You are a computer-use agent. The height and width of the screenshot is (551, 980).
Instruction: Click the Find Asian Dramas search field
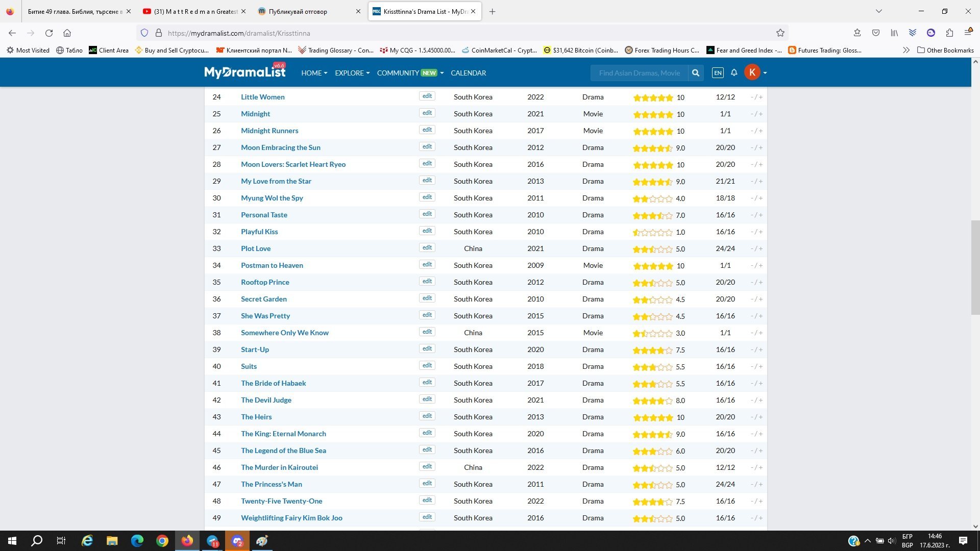[x=639, y=73]
